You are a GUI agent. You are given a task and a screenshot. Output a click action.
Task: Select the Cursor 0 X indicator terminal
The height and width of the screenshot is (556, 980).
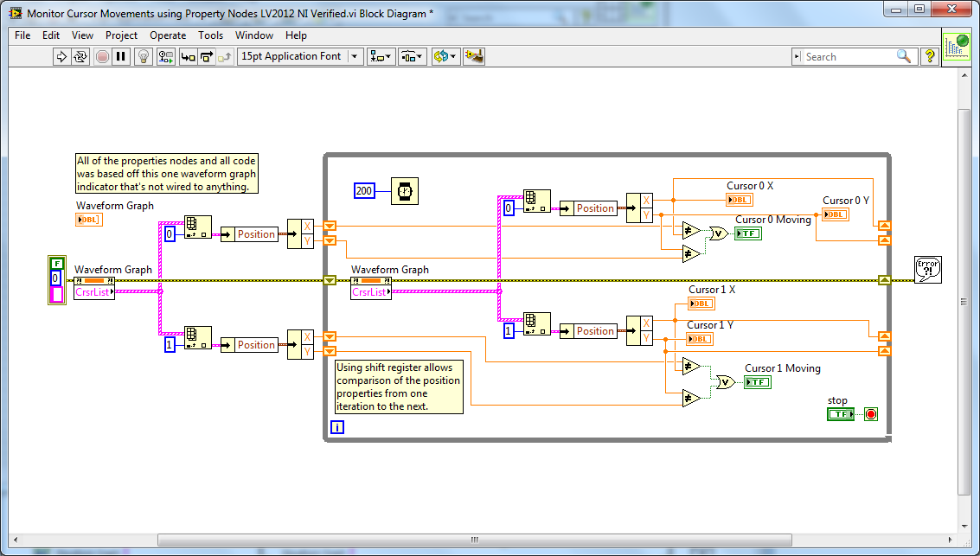tap(739, 200)
